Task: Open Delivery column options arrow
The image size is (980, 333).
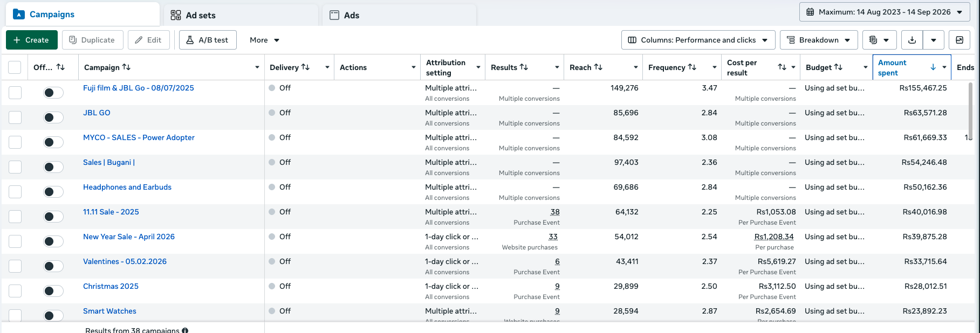Action: point(327,67)
